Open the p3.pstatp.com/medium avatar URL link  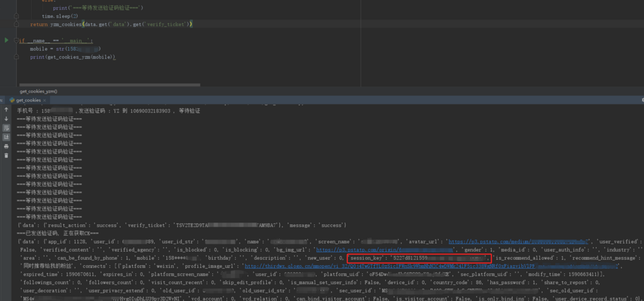518,242
